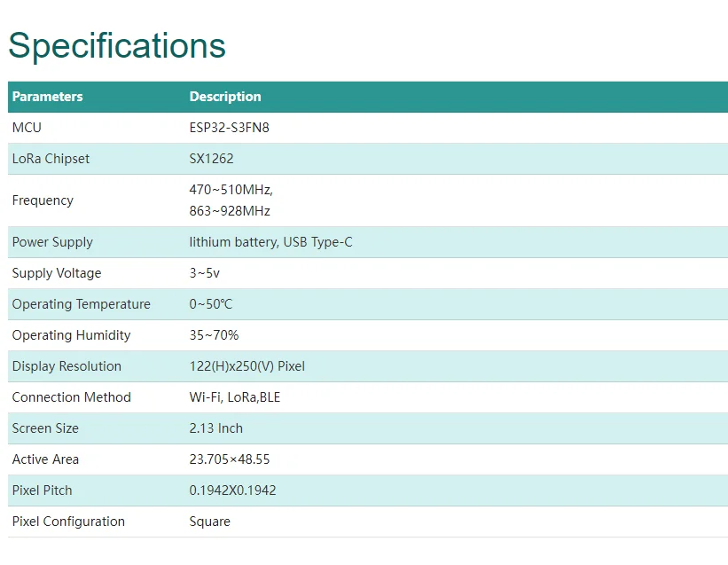The image size is (728, 565).
Task: Click the Power Supply label
Action: point(52,242)
